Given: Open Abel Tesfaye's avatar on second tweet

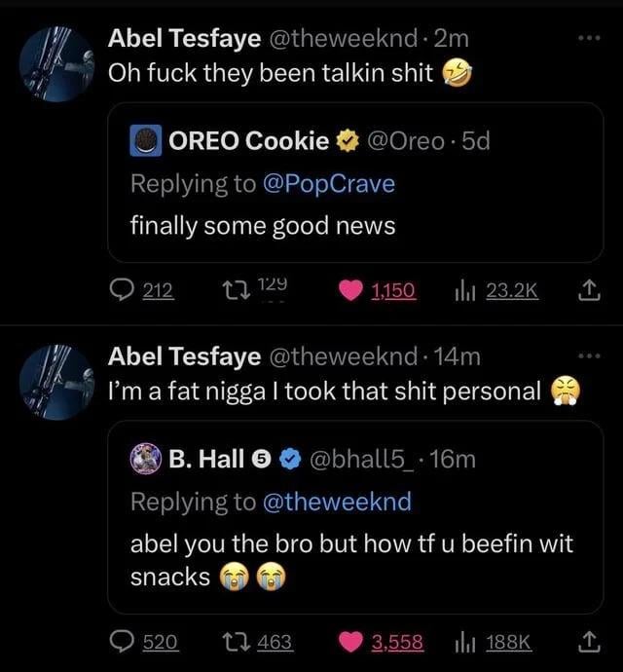Looking at the screenshot, I should point(56,383).
